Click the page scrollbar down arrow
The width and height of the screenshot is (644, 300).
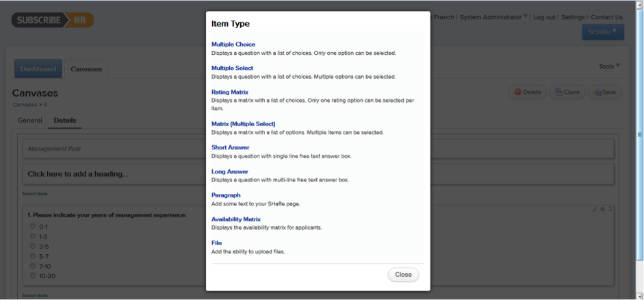[640, 296]
